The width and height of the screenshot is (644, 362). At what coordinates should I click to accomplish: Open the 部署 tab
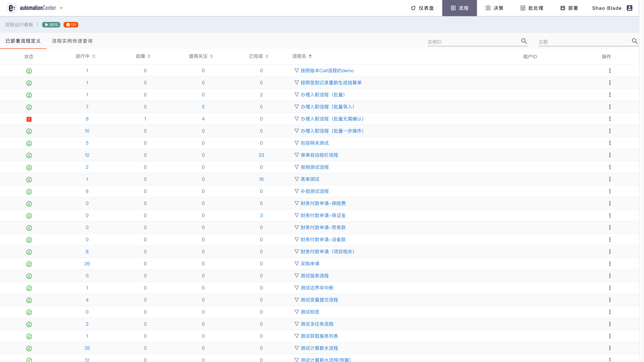(569, 8)
